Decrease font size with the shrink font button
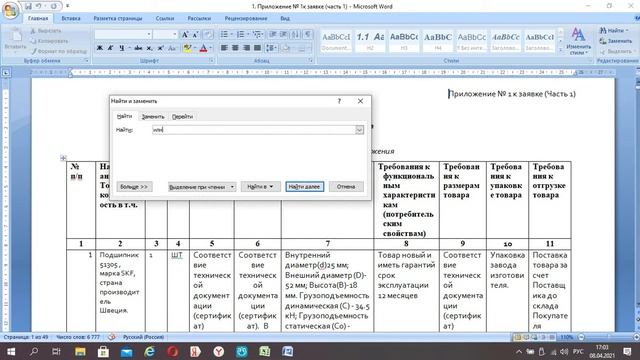The image size is (640, 360). (196, 35)
